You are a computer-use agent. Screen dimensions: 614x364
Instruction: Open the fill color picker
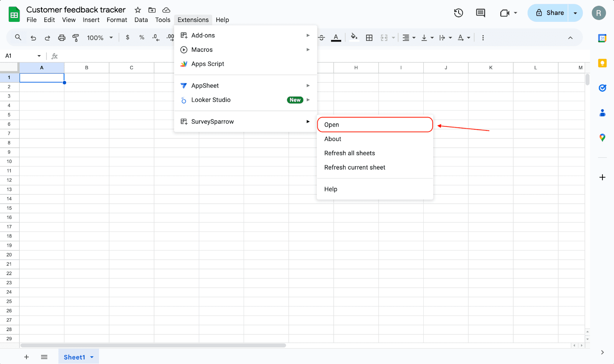[x=354, y=37]
